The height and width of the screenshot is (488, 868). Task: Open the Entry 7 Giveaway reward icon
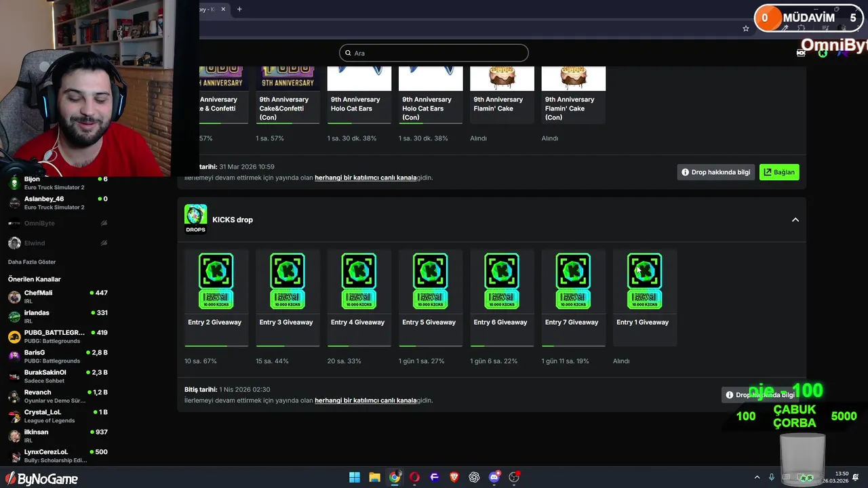coord(573,281)
